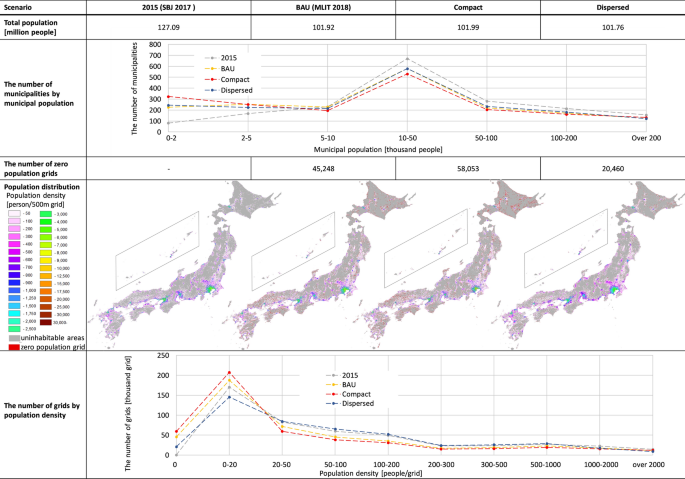Click 'The number of municipalities by municipal population' label

[39, 94]
